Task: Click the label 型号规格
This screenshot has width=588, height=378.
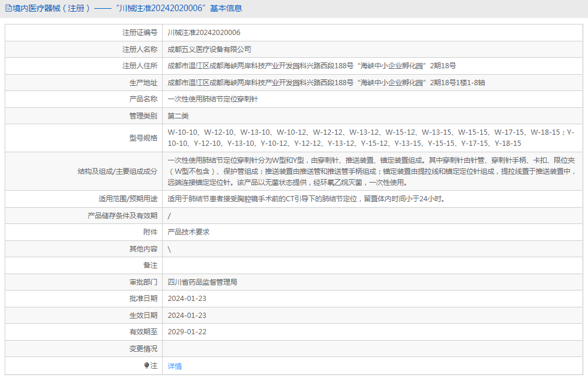Action: 143,138
